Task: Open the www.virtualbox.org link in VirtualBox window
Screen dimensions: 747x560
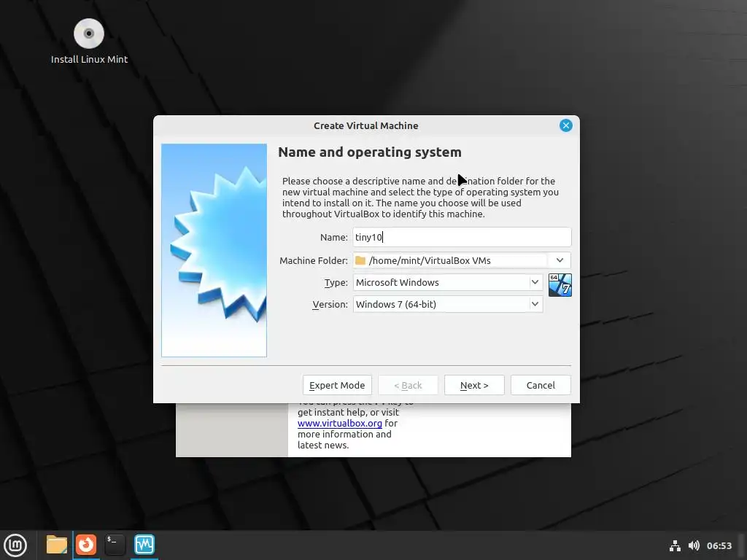Action: 340,424
